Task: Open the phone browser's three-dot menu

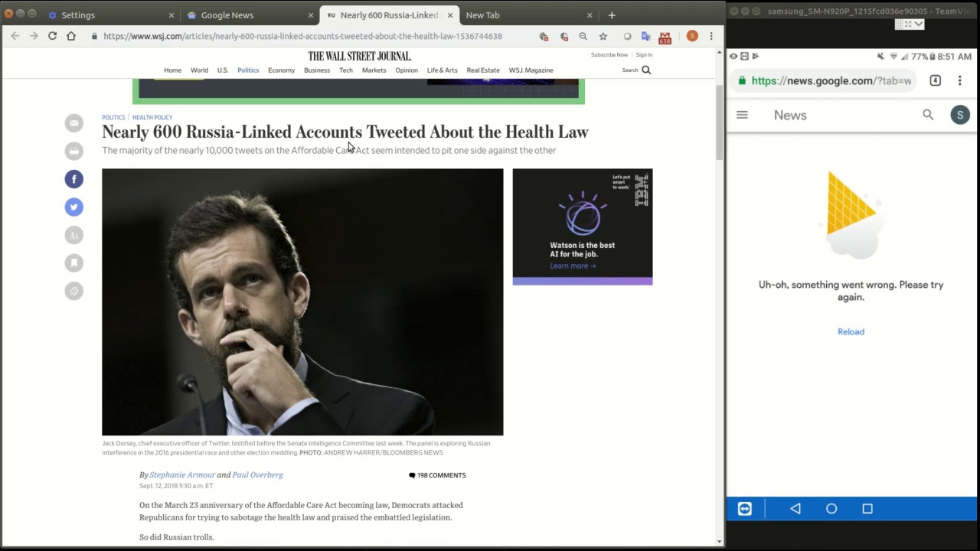Action: click(959, 80)
